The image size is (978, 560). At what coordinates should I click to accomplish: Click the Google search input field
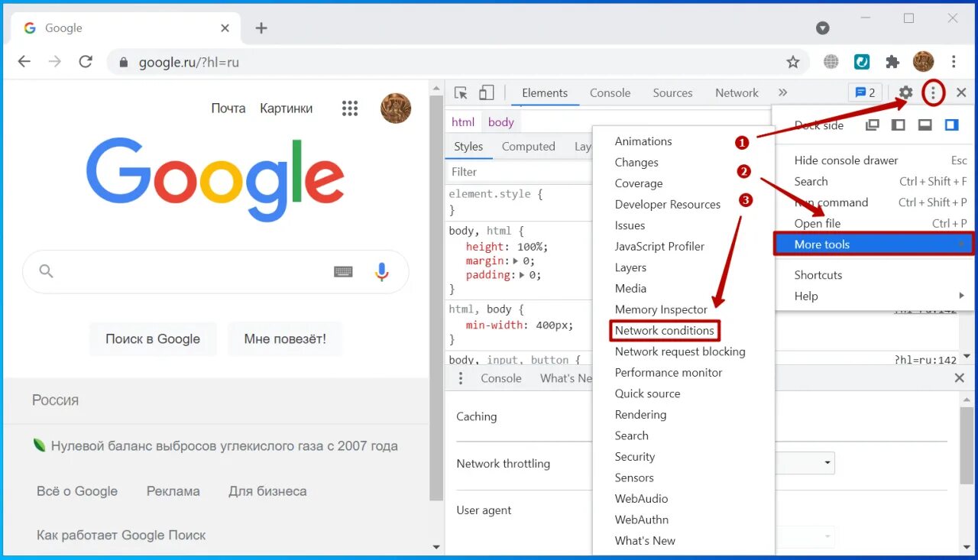point(215,271)
